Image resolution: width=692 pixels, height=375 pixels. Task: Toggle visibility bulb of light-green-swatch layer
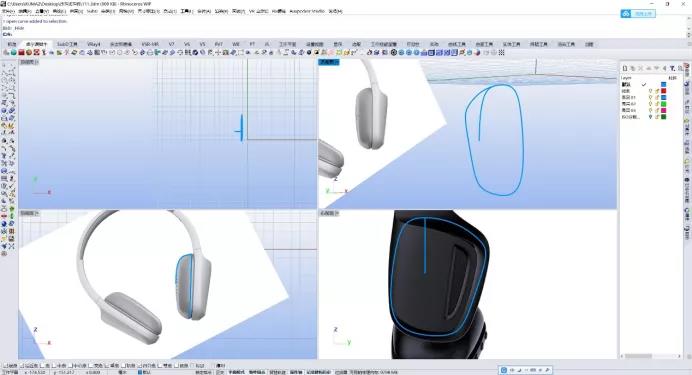[651, 104]
